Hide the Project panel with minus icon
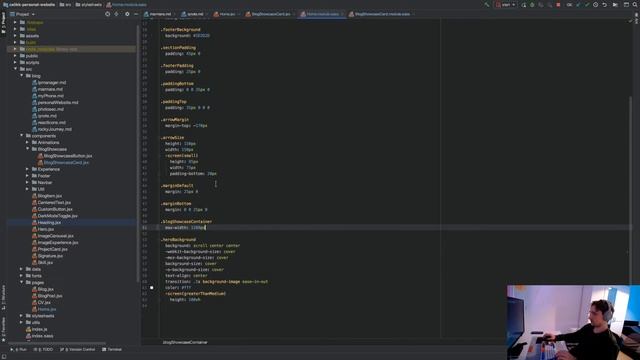This screenshot has width=640, height=360. point(136,14)
